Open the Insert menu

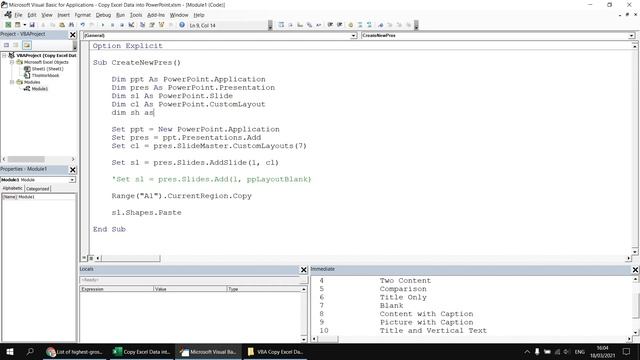coord(63,15)
